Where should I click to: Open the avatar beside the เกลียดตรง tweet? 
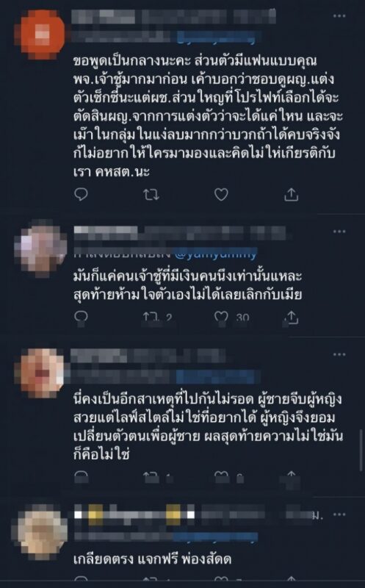coord(40,533)
